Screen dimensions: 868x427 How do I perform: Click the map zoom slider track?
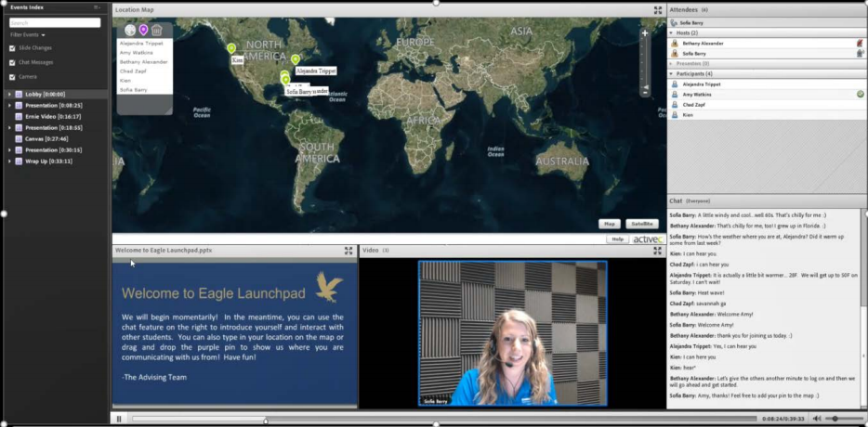pos(645,62)
